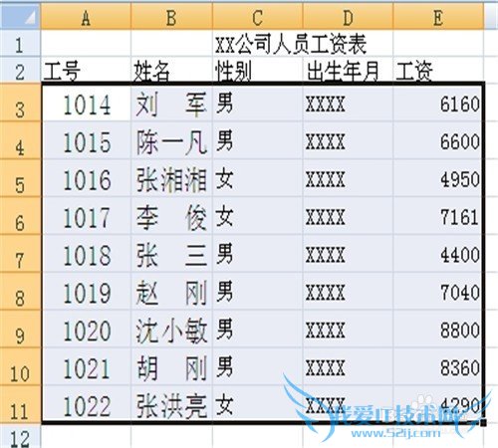The height and width of the screenshot is (448, 498).
Task: Click gender cell in 沈小敏 row
Action: (x=258, y=330)
